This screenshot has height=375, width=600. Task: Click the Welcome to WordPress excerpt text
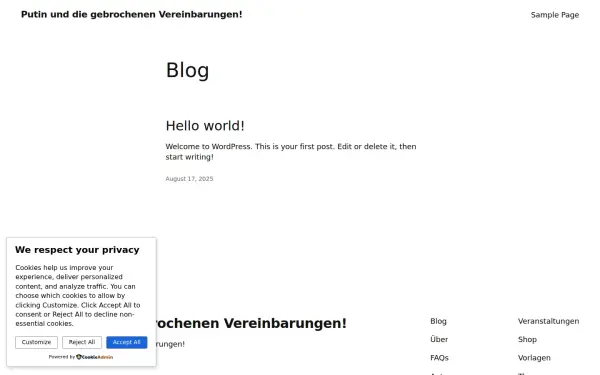pyautogui.click(x=291, y=152)
